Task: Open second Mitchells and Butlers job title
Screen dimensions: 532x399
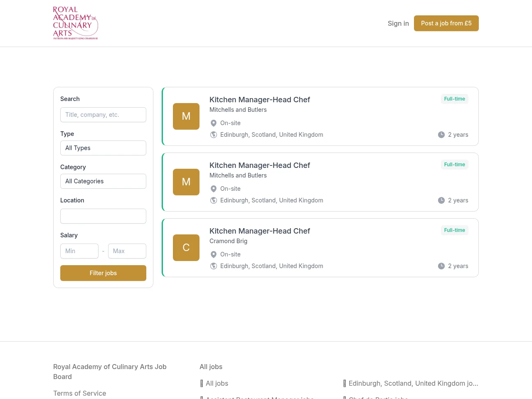Action: (260, 165)
